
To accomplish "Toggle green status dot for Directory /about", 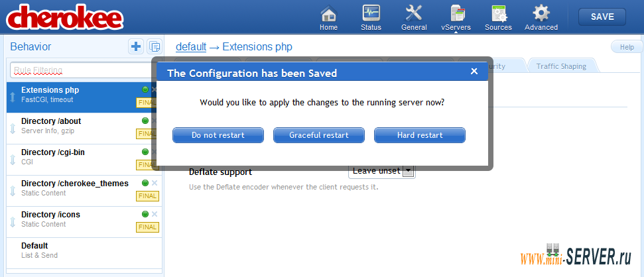I will pos(145,121).
